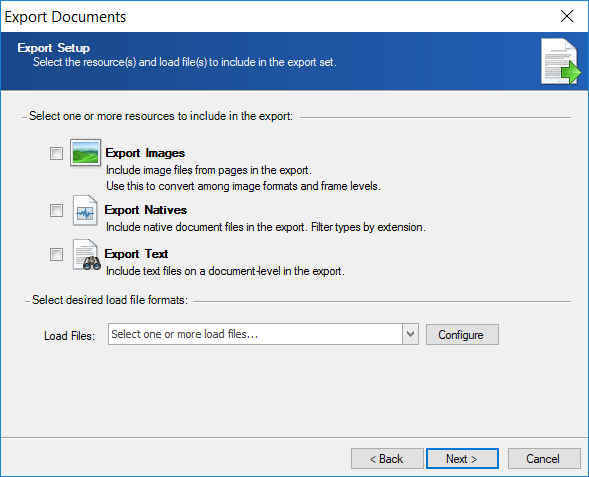589x477 pixels.
Task: Cancel the export wizard
Action: pos(544,458)
